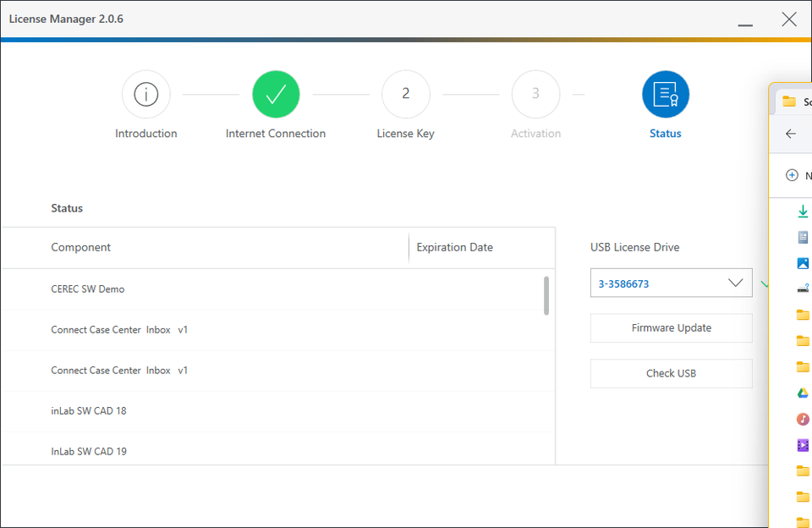Open Videos folder in Explorer sidebar
This screenshot has width=812, height=528.
(x=803, y=445)
